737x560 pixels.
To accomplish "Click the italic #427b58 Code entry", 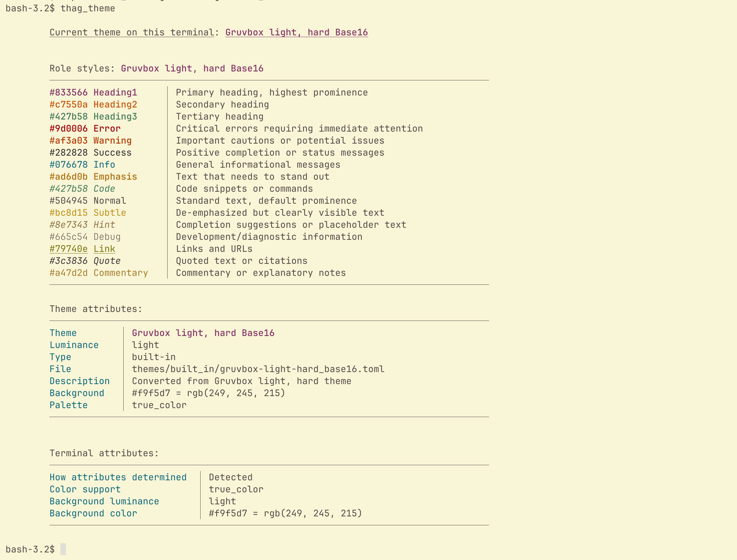I will [x=82, y=189].
